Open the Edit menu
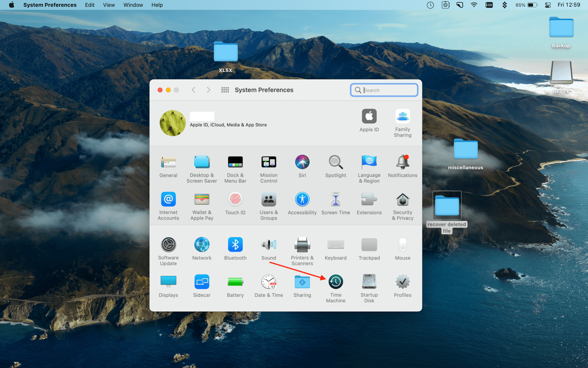 pos(90,5)
